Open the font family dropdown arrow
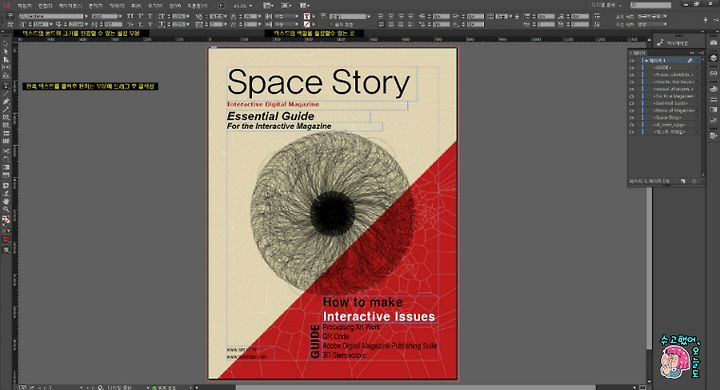720x390 pixels. [x=86, y=16]
